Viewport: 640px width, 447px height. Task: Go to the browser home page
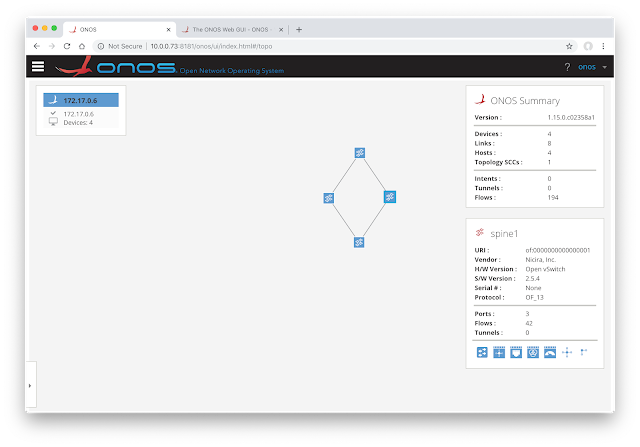[82, 46]
